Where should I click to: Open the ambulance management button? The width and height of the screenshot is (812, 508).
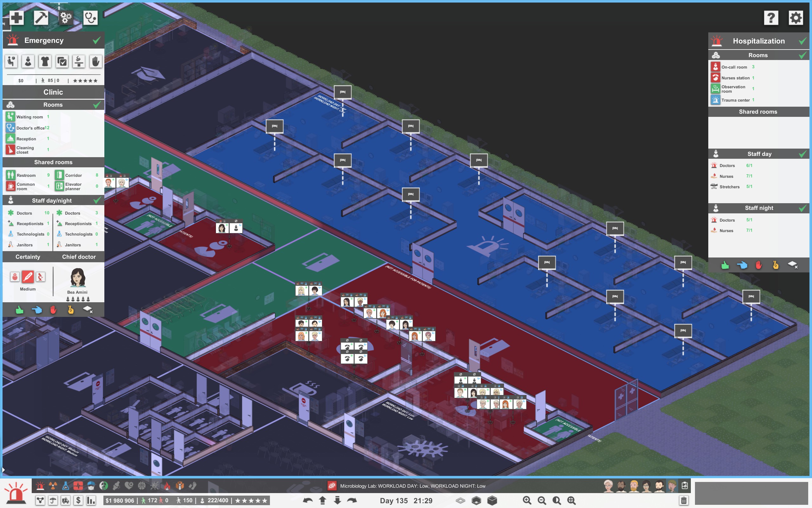(66, 500)
